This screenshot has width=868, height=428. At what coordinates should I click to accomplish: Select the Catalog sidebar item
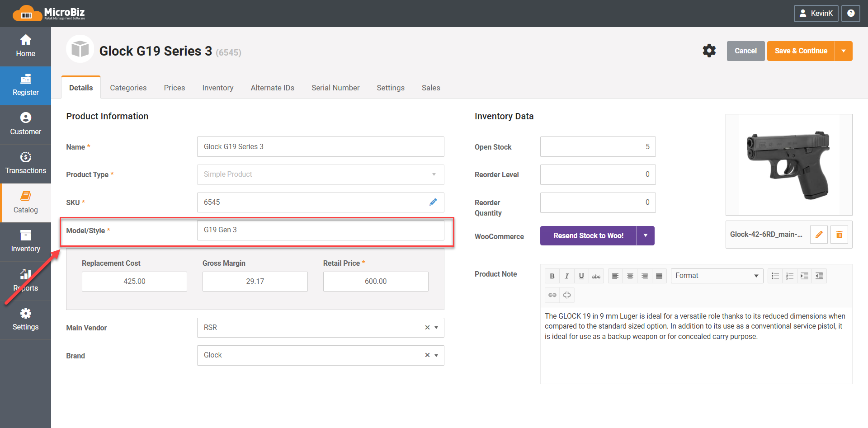pos(25,203)
